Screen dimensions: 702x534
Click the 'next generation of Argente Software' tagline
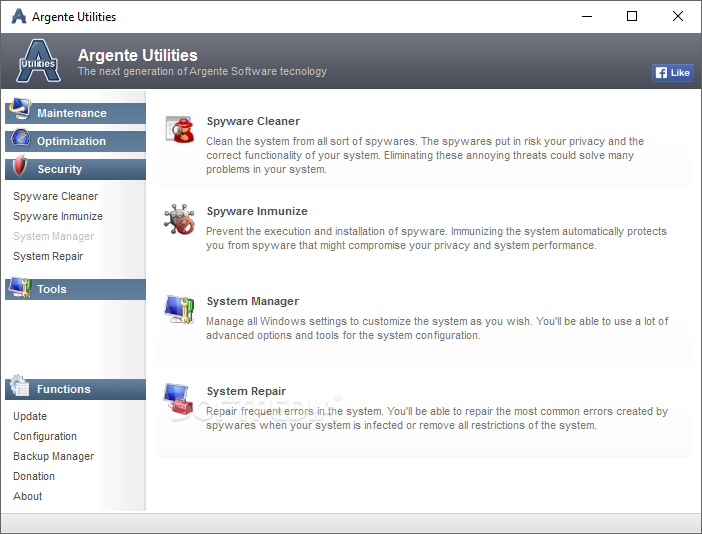pos(202,71)
